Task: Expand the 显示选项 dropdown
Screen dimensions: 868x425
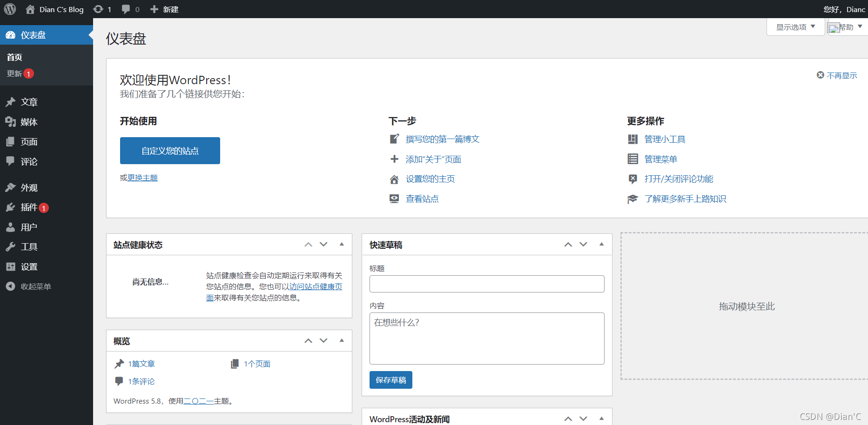Action: point(795,27)
